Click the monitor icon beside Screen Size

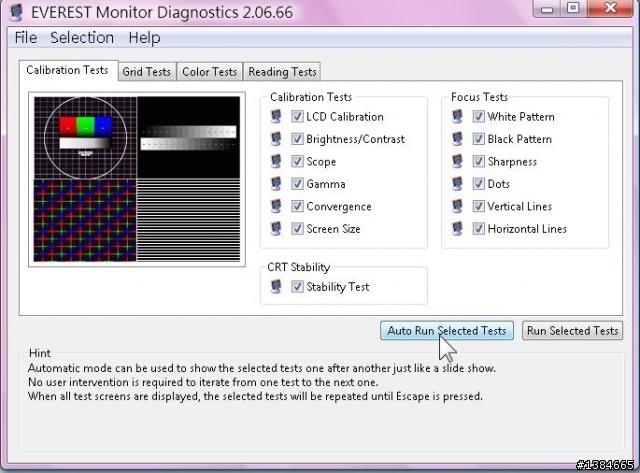pos(276,229)
